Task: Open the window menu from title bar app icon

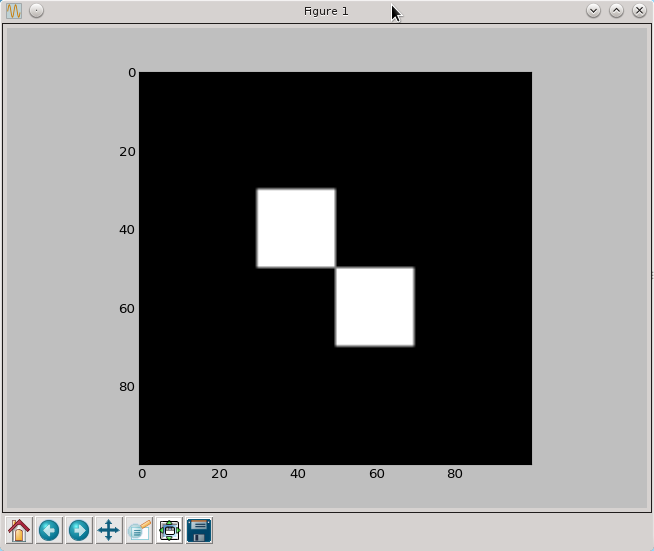Action: pyautogui.click(x=14, y=11)
